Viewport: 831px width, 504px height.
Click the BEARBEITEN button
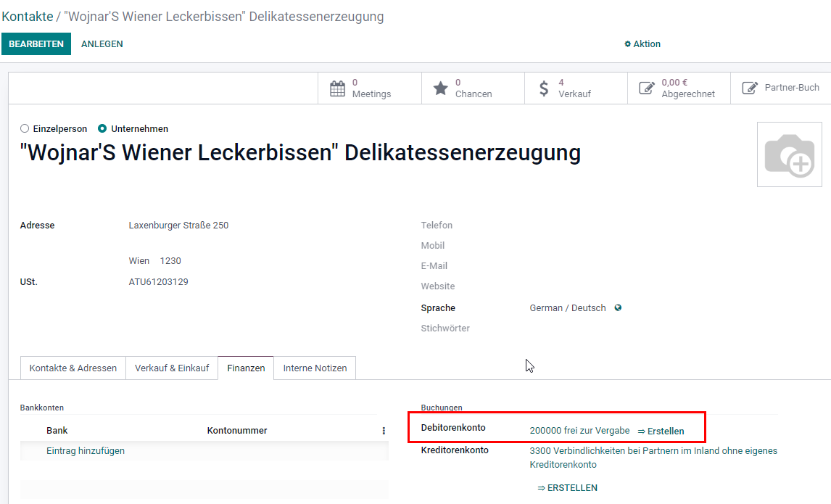tap(36, 44)
